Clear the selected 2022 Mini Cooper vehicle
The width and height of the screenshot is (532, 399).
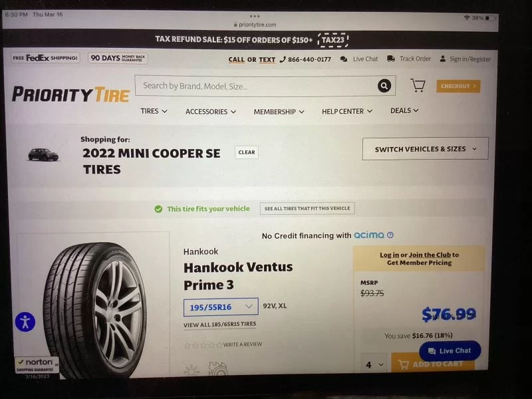247,152
